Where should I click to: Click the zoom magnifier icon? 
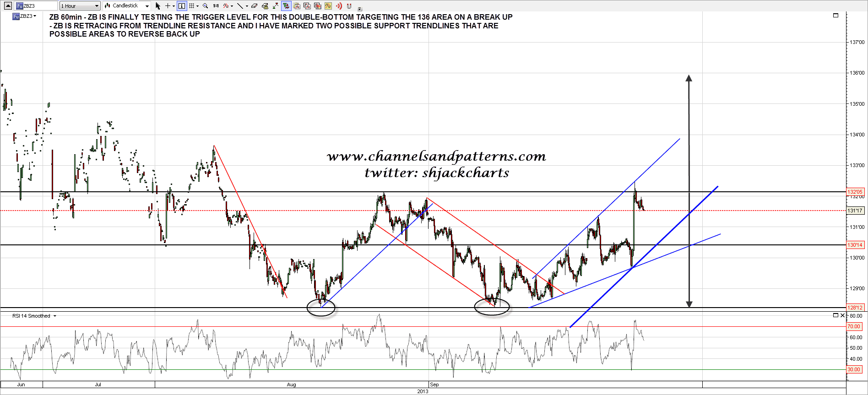point(206,6)
